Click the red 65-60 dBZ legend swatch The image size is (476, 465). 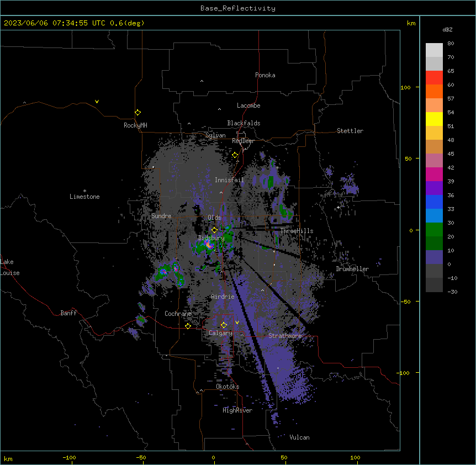pyautogui.click(x=434, y=78)
